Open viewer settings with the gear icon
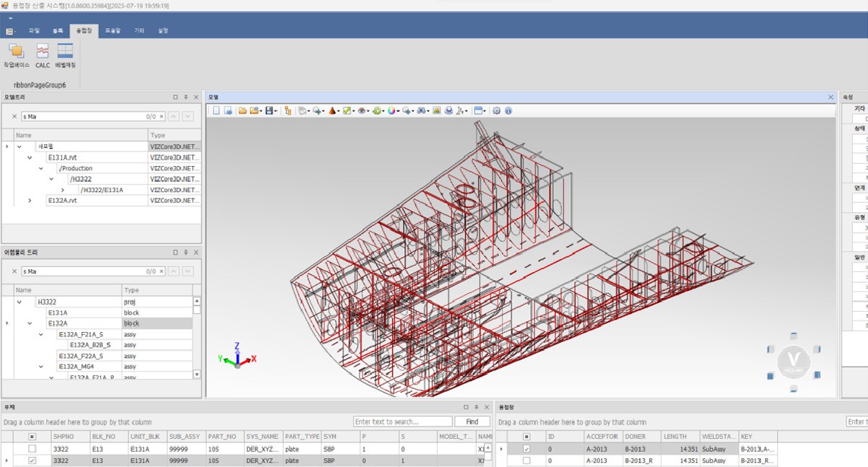 (x=496, y=110)
